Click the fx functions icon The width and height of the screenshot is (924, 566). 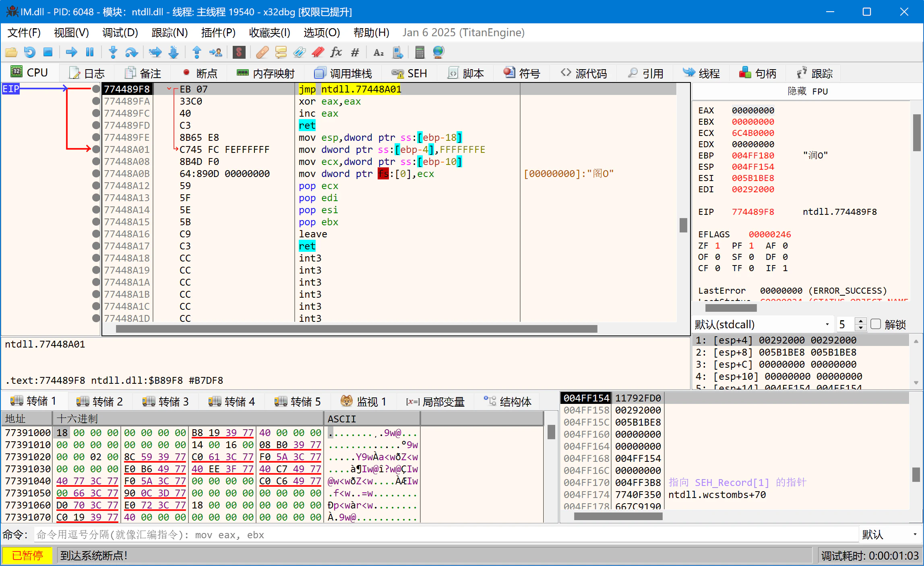coord(335,52)
